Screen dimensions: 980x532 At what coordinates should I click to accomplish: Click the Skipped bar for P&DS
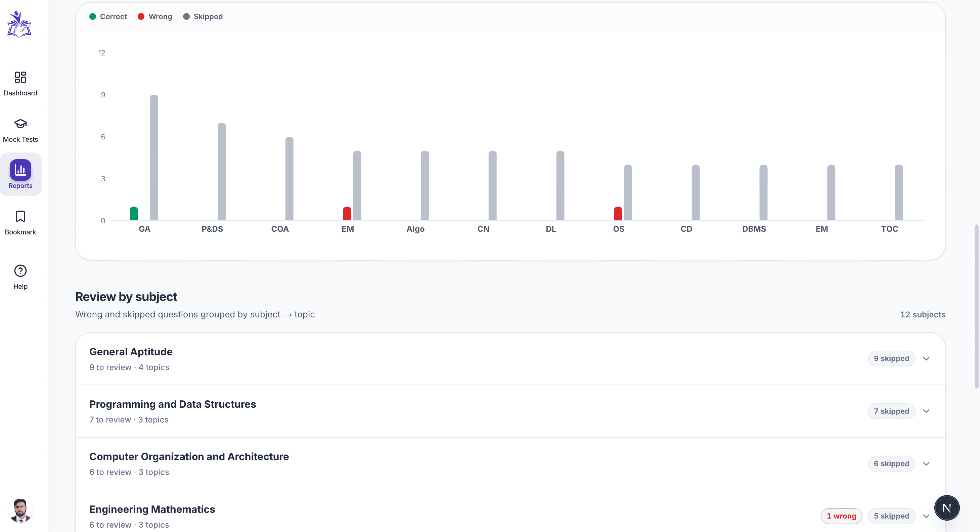pos(221,172)
